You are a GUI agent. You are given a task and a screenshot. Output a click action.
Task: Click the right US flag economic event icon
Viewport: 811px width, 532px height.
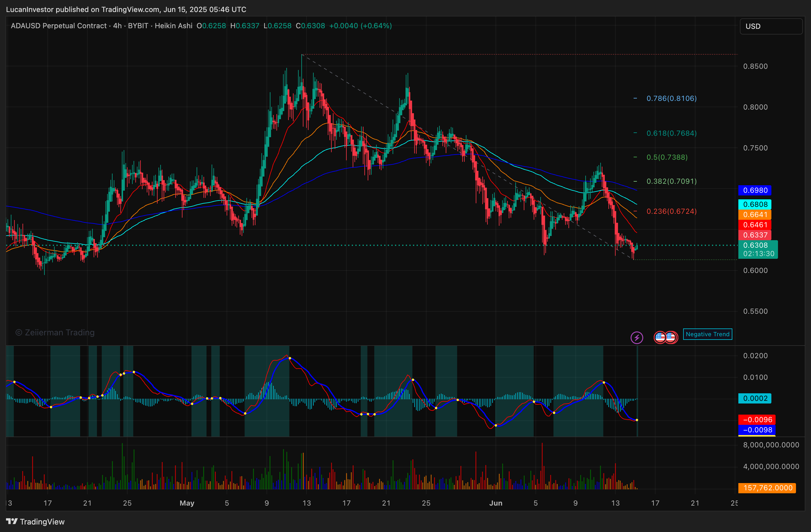pos(671,337)
